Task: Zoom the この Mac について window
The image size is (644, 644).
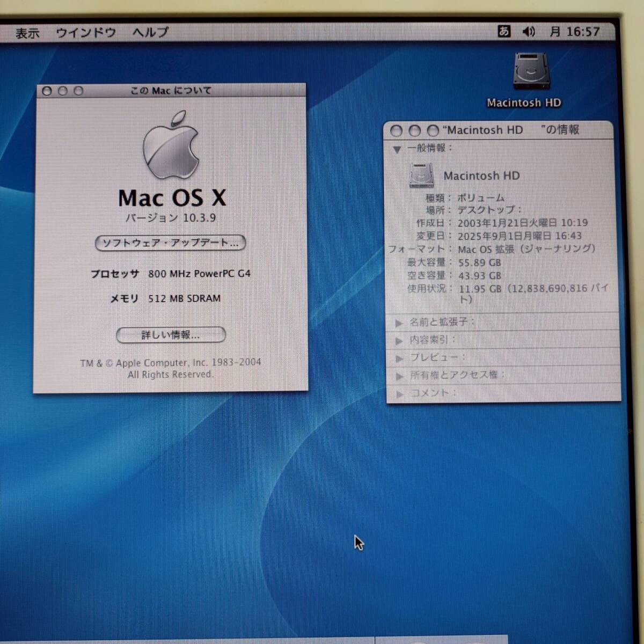Action: pos(78,91)
